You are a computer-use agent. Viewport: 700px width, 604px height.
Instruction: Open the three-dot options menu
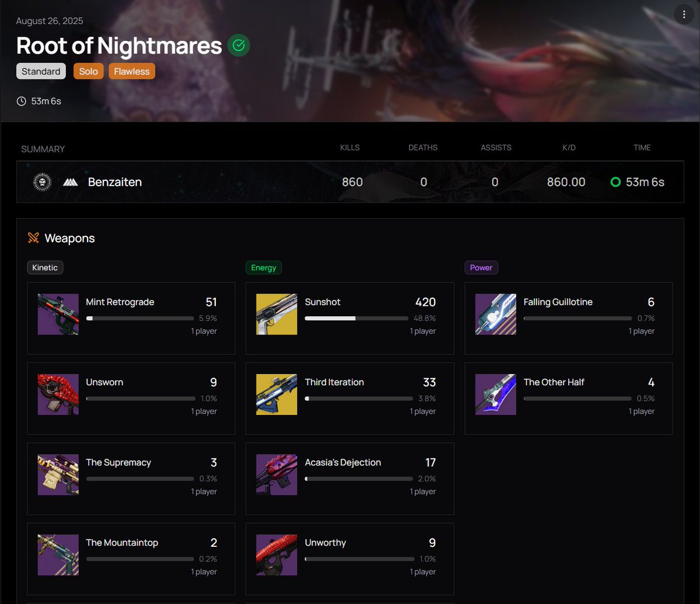pos(684,15)
